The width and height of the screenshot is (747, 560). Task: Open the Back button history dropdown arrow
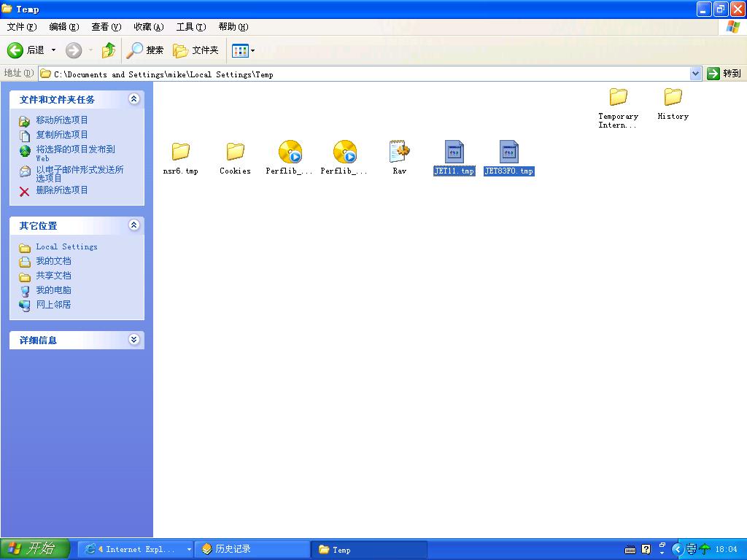[53, 50]
